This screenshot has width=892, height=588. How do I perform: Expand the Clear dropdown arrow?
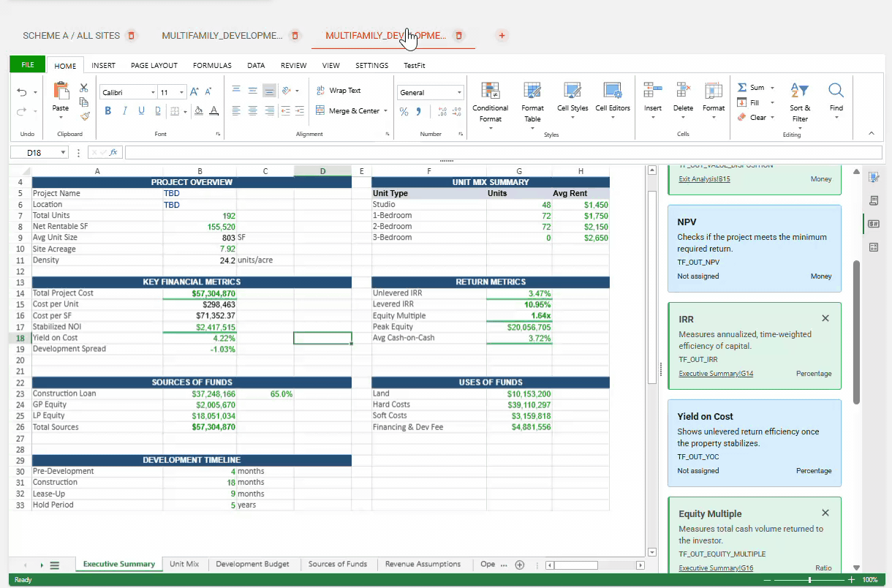[772, 118]
